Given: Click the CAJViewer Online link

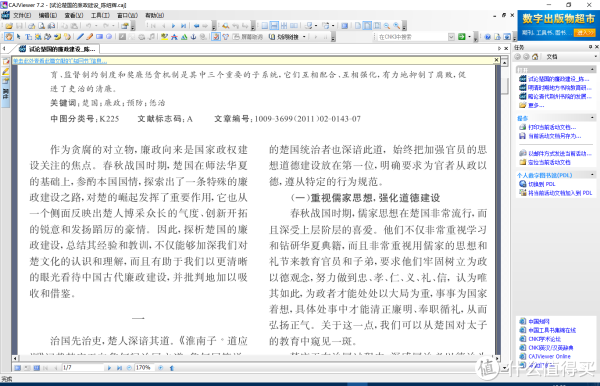Looking at the screenshot, I should (x=549, y=356).
